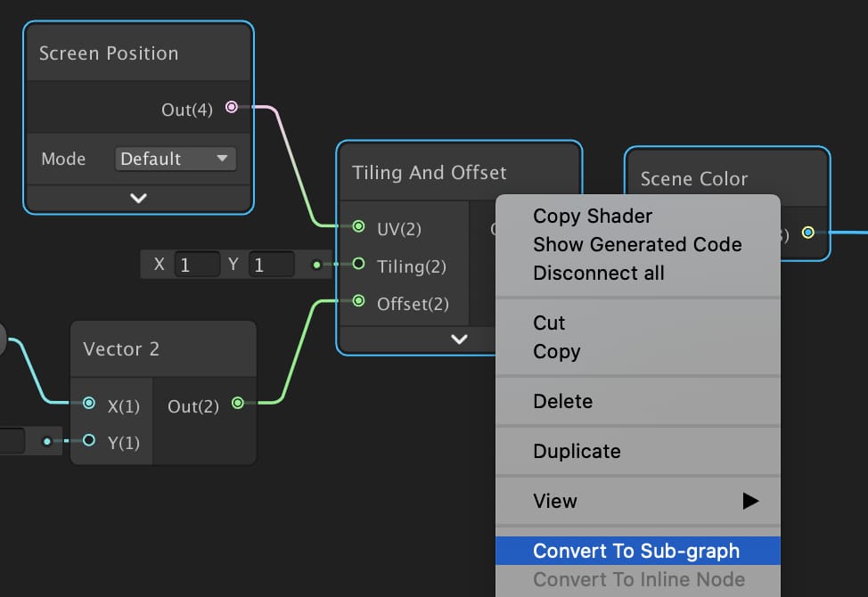Select Show Generated Code option
The height and width of the screenshot is (597, 868).
(636, 244)
